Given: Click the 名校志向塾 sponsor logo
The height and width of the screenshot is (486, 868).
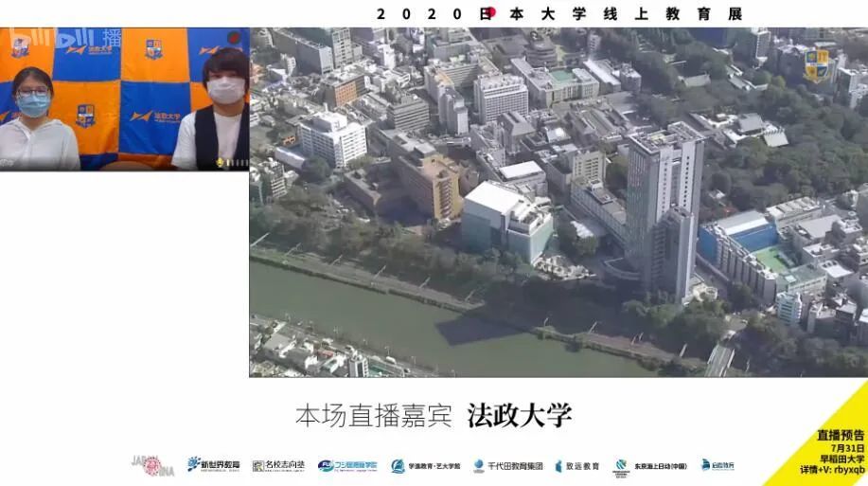Looking at the screenshot, I should [x=278, y=465].
